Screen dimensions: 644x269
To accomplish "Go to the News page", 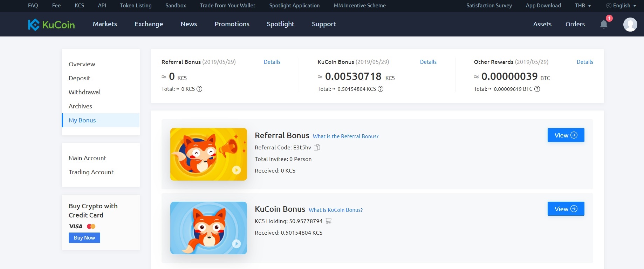I will tap(189, 24).
